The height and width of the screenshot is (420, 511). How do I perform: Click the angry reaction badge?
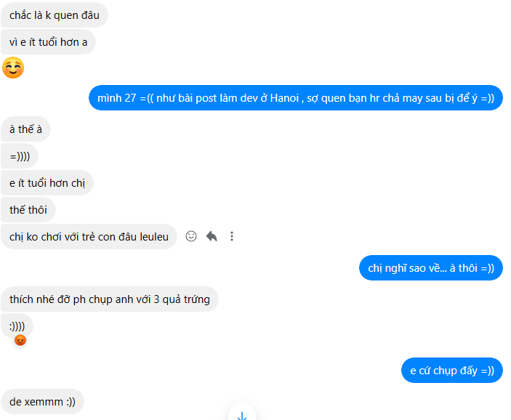point(20,340)
